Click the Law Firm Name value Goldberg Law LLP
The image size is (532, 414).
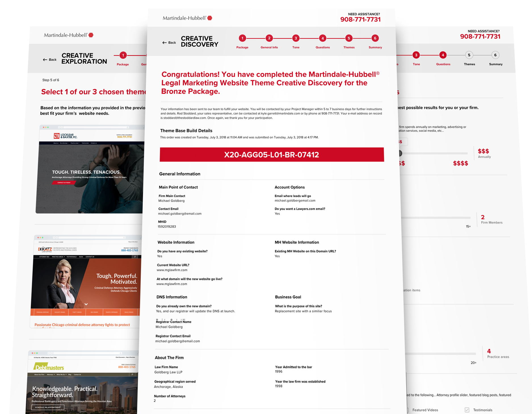168,372
